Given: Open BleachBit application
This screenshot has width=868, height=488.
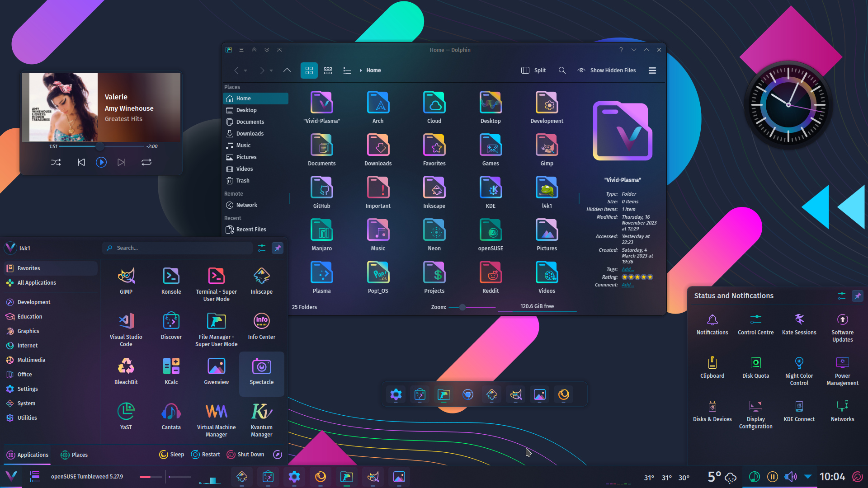Looking at the screenshot, I should click(x=126, y=371).
